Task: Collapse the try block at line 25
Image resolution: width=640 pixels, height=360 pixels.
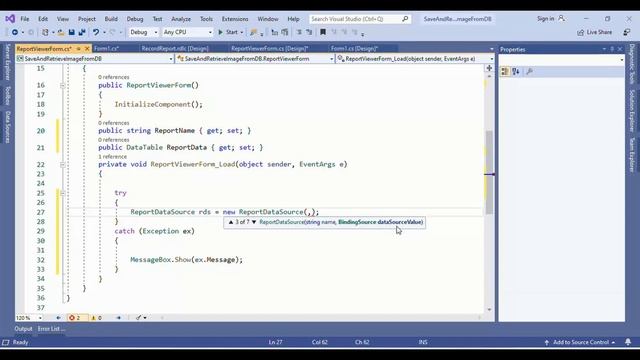Action: pos(62,193)
